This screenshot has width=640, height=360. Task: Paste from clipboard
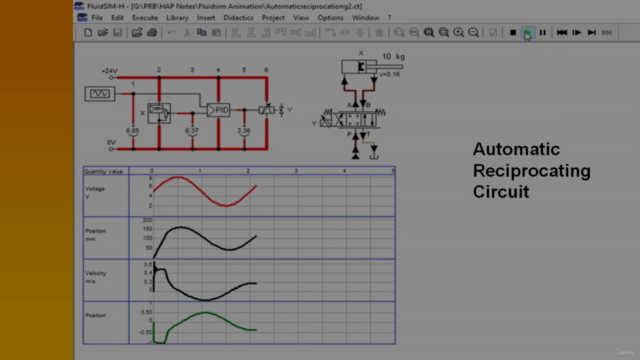click(x=216, y=33)
